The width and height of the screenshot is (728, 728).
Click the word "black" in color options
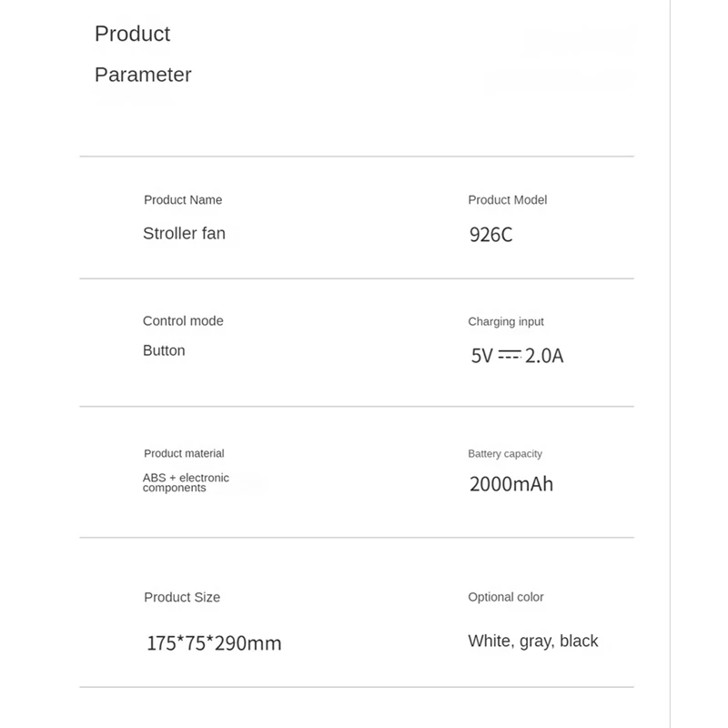[x=579, y=642]
